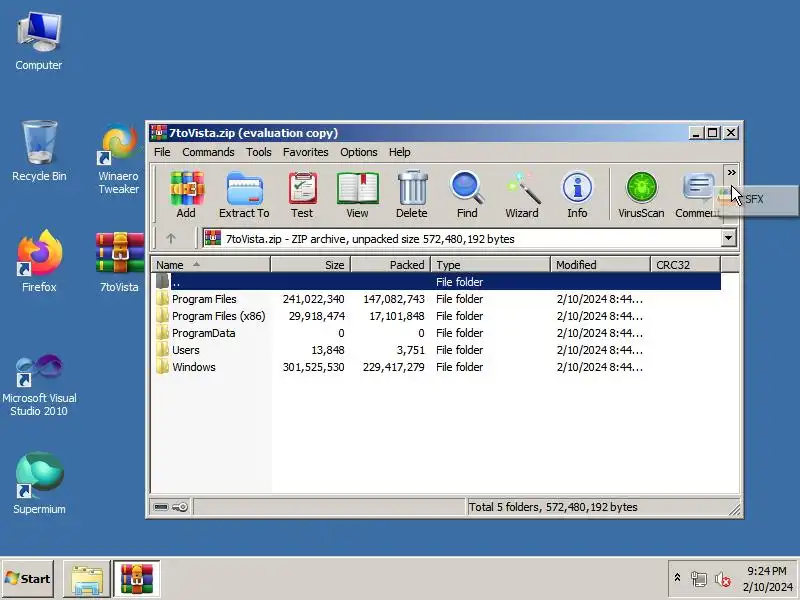The width and height of the screenshot is (800, 600).
Task: Go up one level arrow
Action: tap(171, 238)
